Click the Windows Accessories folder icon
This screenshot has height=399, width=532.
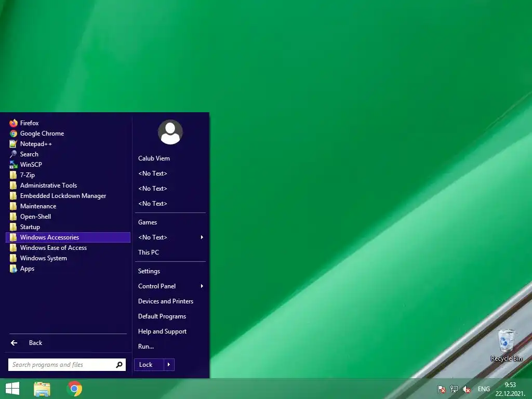[x=13, y=237]
